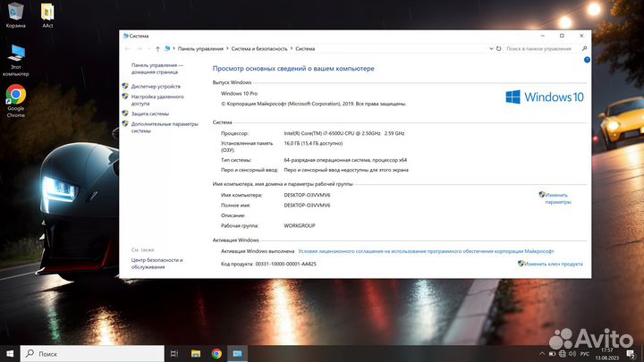
Task: Click the taskbar search box
Action: click(x=92, y=353)
